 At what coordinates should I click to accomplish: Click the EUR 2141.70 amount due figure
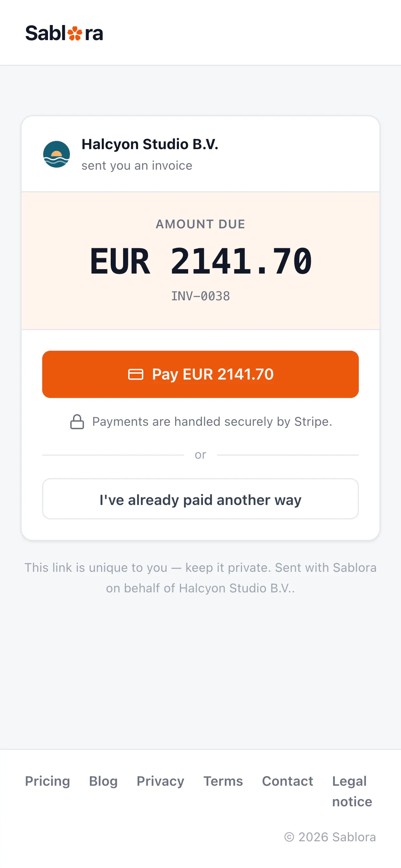200,261
